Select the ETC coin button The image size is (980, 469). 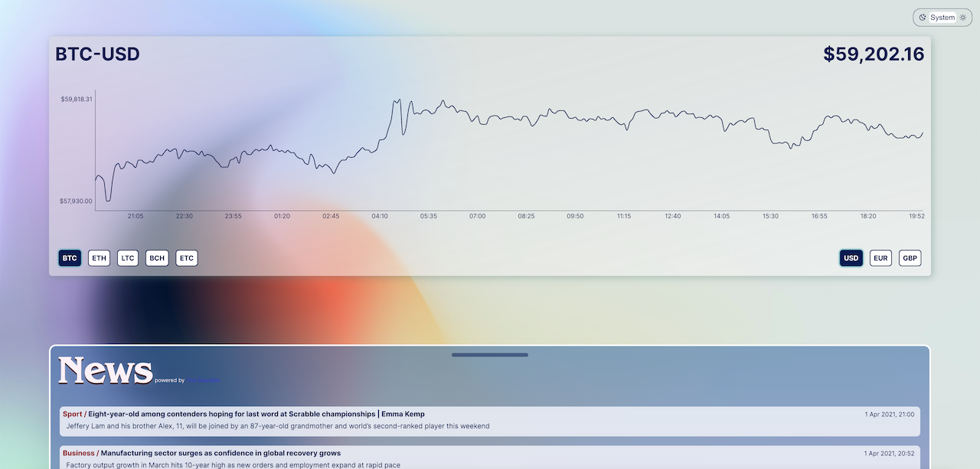pyautogui.click(x=187, y=258)
